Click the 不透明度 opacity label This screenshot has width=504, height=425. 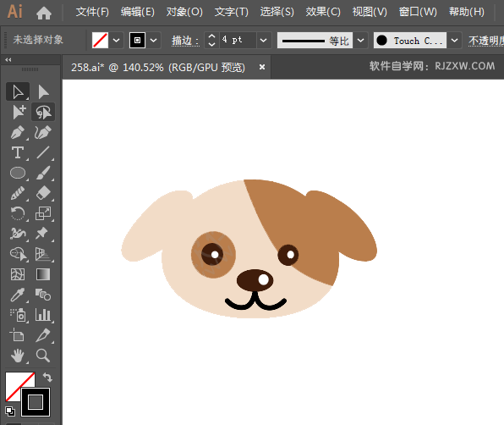click(x=486, y=41)
